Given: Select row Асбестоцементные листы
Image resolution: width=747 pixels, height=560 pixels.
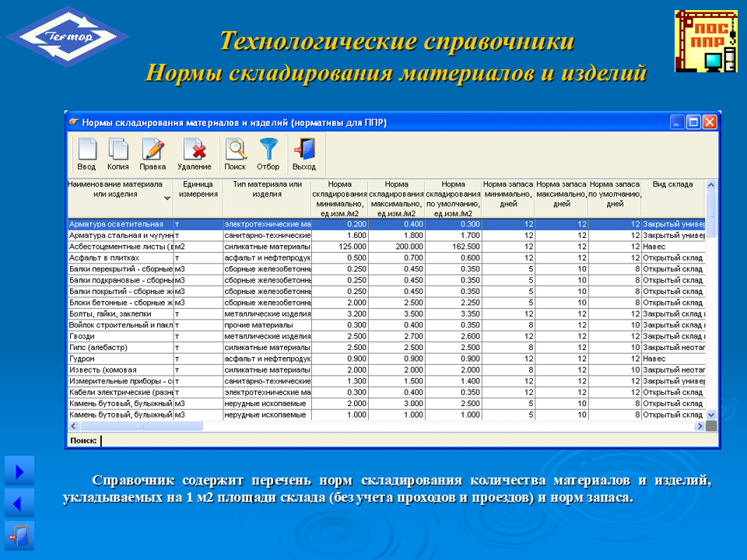Looking at the screenshot, I should point(387,247).
